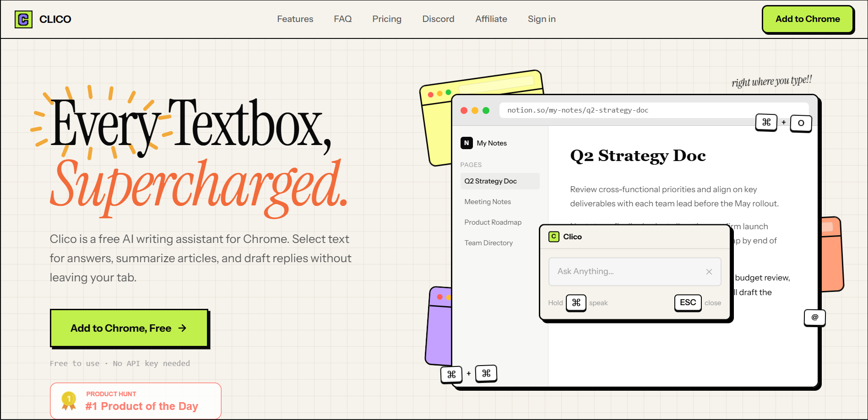Viewport: 868px width, 420px height.
Task: Open the Features menu item
Action: point(295,19)
